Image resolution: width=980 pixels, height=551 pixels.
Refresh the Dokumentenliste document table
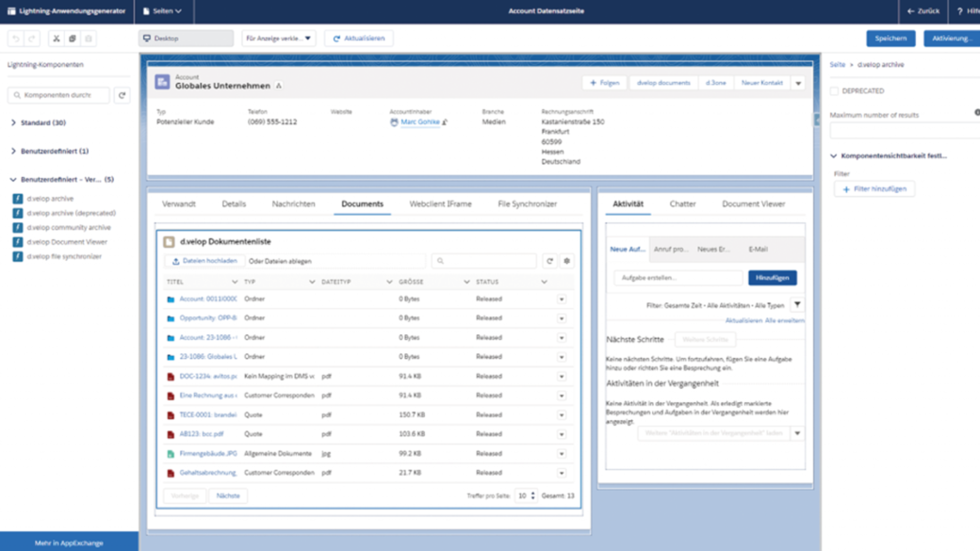pos(549,261)
